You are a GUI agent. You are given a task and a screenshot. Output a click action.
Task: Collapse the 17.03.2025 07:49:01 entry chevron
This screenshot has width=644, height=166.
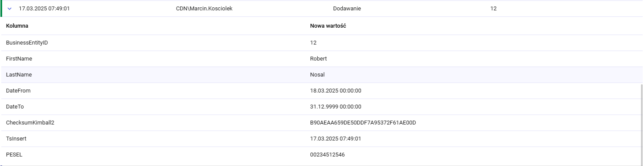[x=9, y=9]
